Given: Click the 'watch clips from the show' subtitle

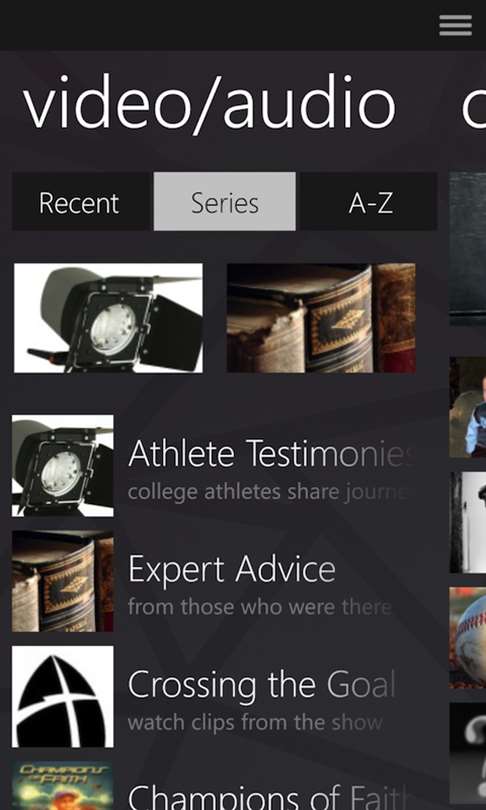Looking at the screenshot, I should tap(255, 723).
